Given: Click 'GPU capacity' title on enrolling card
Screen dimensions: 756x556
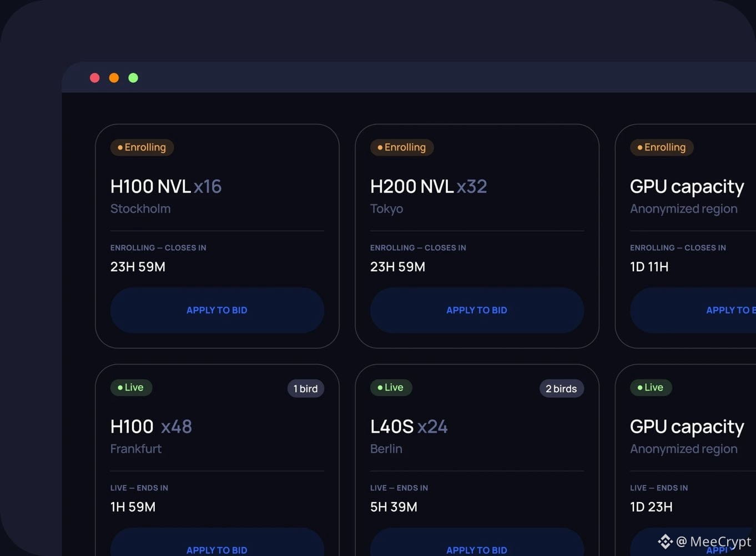Looking at the screenshot, I should click(687, 187).
